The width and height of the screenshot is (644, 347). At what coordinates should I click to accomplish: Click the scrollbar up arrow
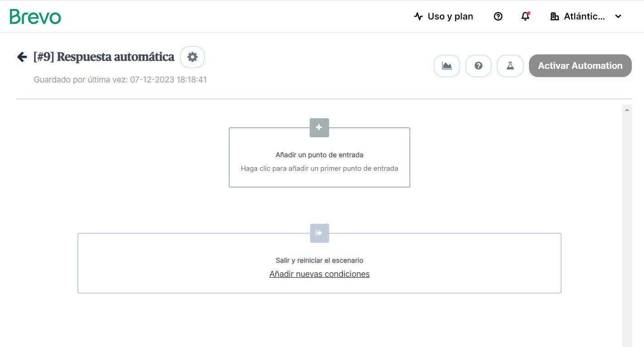coord(627,110)
